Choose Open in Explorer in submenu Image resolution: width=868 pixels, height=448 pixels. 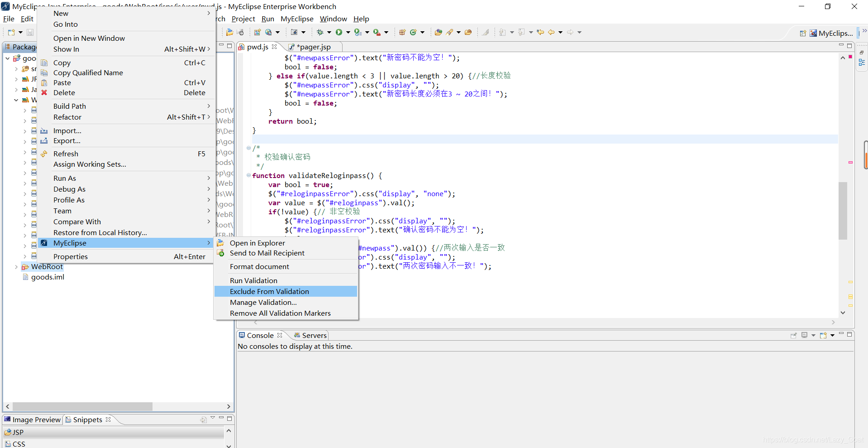pyautogui.click(x=286, y=243)
